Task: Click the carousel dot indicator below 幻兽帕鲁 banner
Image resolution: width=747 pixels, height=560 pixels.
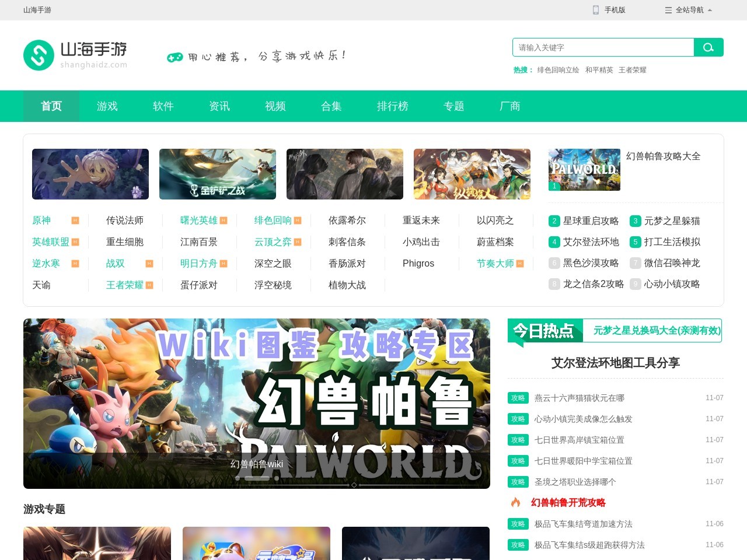Action: pos(355,484)
